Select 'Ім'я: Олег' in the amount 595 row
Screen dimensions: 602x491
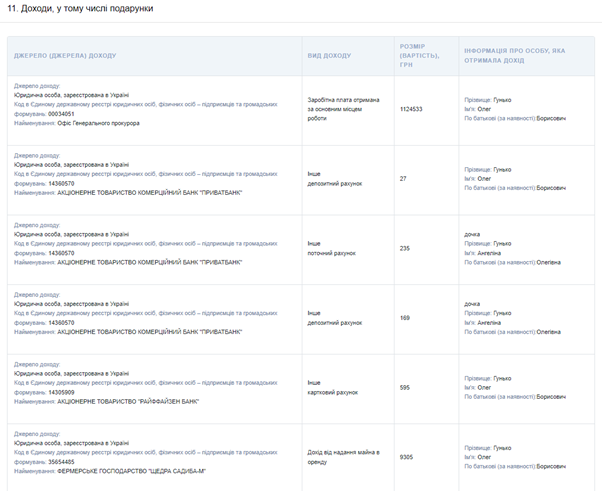(478, 388)
